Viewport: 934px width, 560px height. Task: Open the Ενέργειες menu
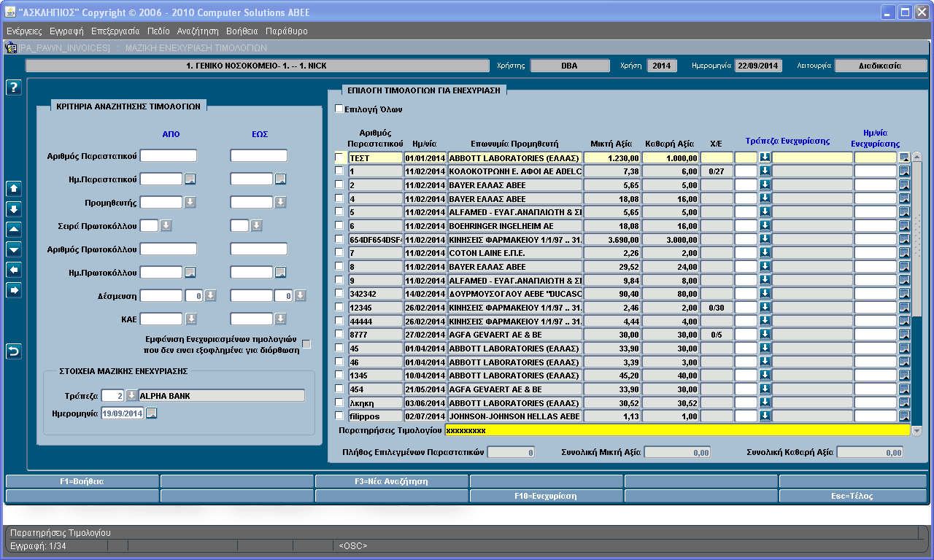coord(24,31)
